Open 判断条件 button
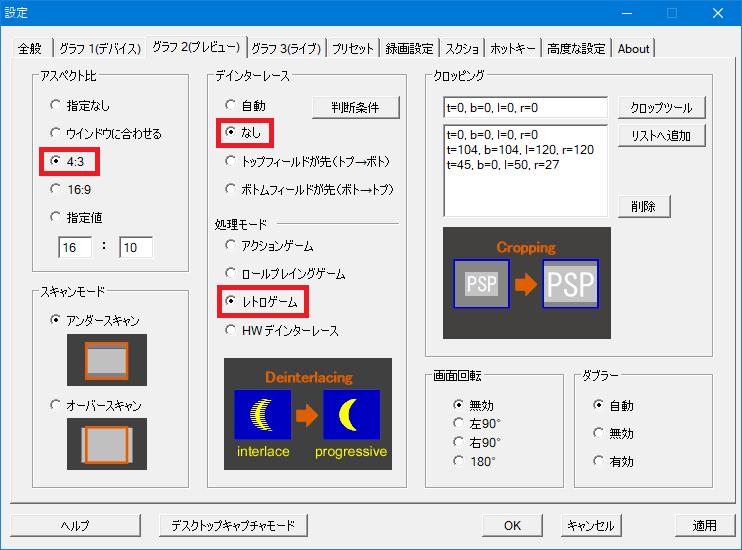This screenshot has height=550, width=742. [355, 107]
